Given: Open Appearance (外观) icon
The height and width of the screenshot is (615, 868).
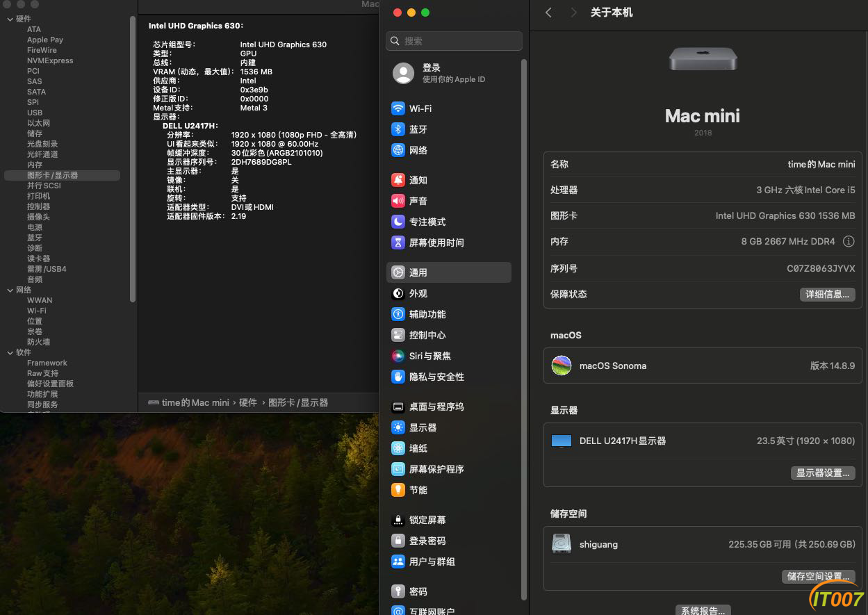Looking at the screenshot, I should click(x=398, y=293).
